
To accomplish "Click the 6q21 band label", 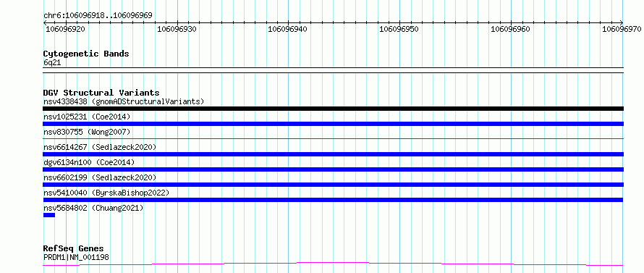I will pos(52,62).
